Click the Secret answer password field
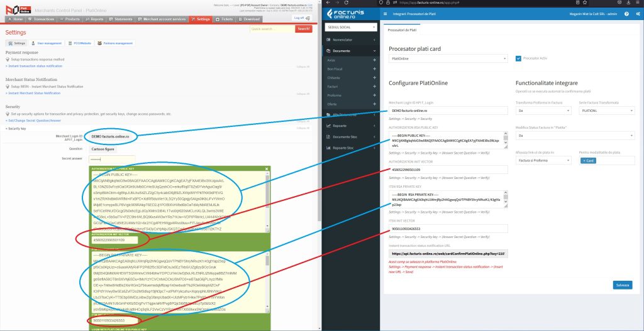The image size is (644, 331). pos(112,159)
